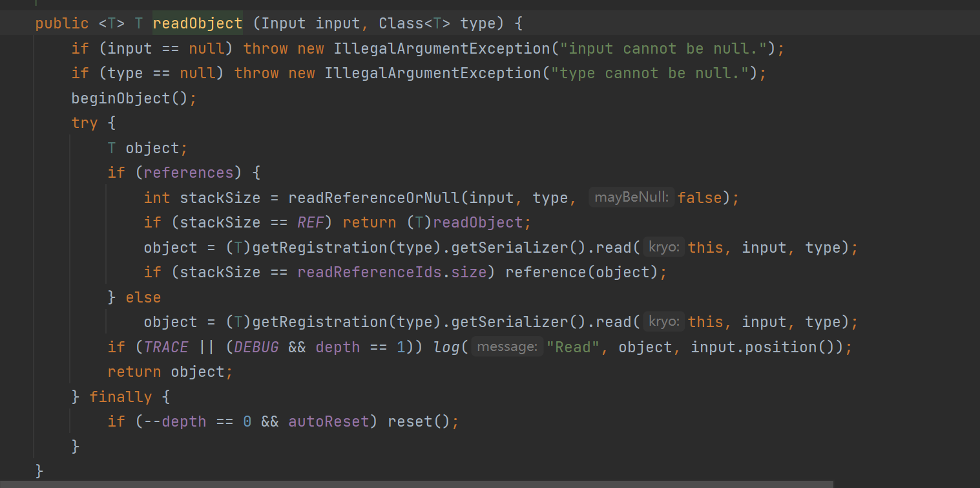This screenshot has width=980, height=488.
Task: Click the readReferenceIds field
Action: (x=370, y=272)
